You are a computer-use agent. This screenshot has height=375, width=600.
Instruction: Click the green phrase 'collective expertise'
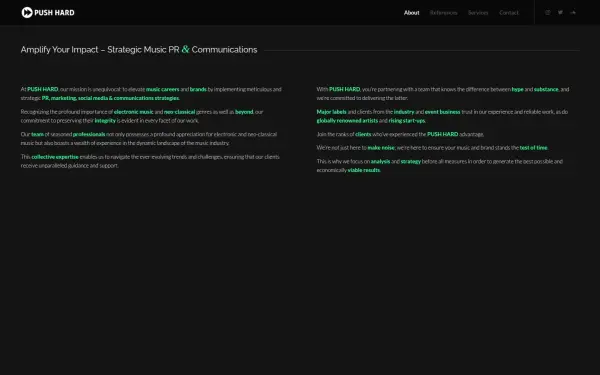(55, 157)
